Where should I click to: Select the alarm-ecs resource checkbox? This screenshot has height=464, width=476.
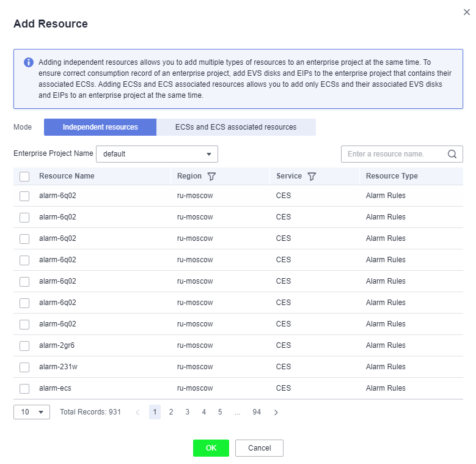point(24,389)
